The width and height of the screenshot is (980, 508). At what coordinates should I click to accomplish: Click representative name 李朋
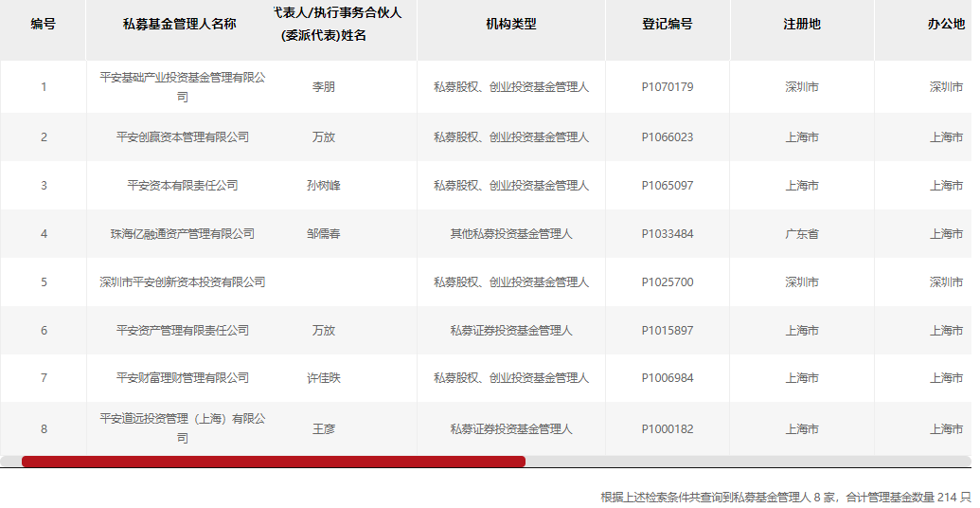tap(324, 87)
